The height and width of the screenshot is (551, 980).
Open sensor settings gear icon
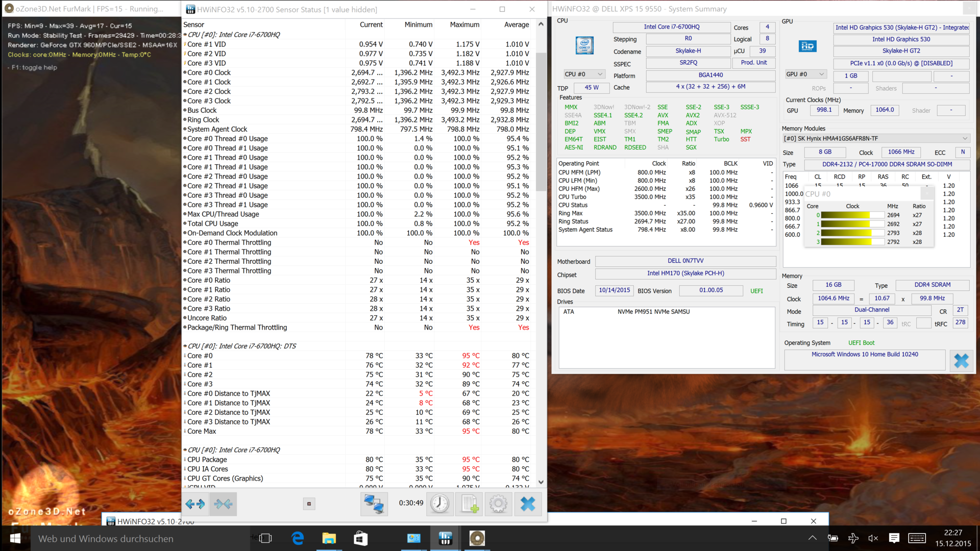click(x=498, y=504)
